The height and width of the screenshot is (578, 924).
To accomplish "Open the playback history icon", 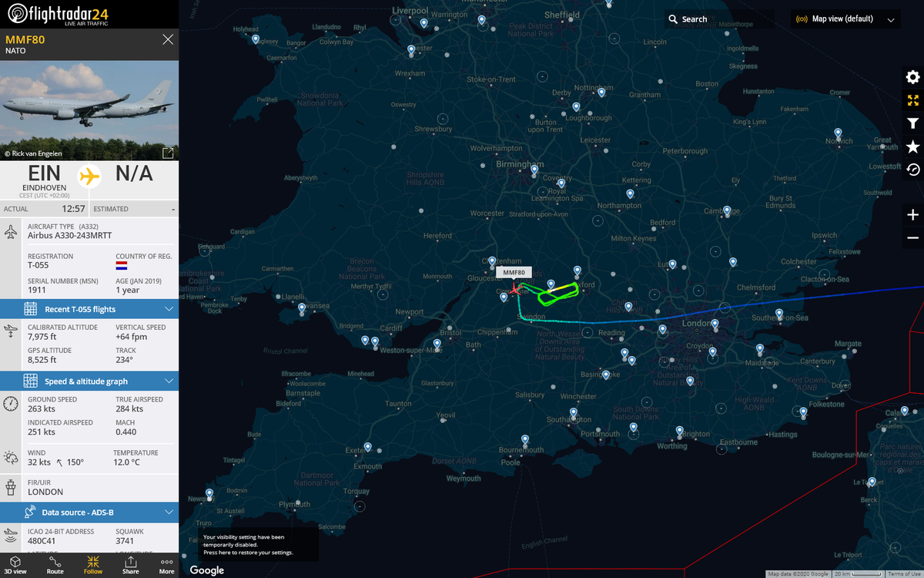I will tap(913, 170).
